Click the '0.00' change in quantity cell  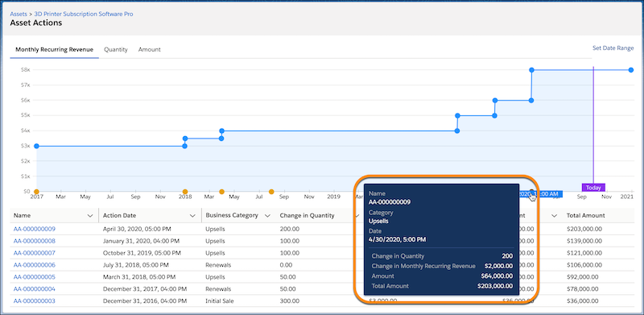click(x=286, y=265)
